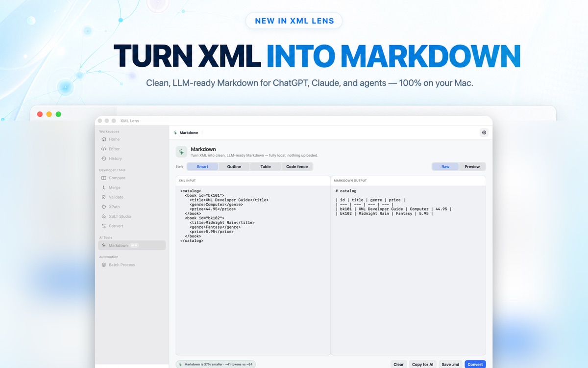Image resolution: width=588 pixels, height=368 pixels.
Task: Click the settings gear icon at top right
Action: tap(484, 132)
